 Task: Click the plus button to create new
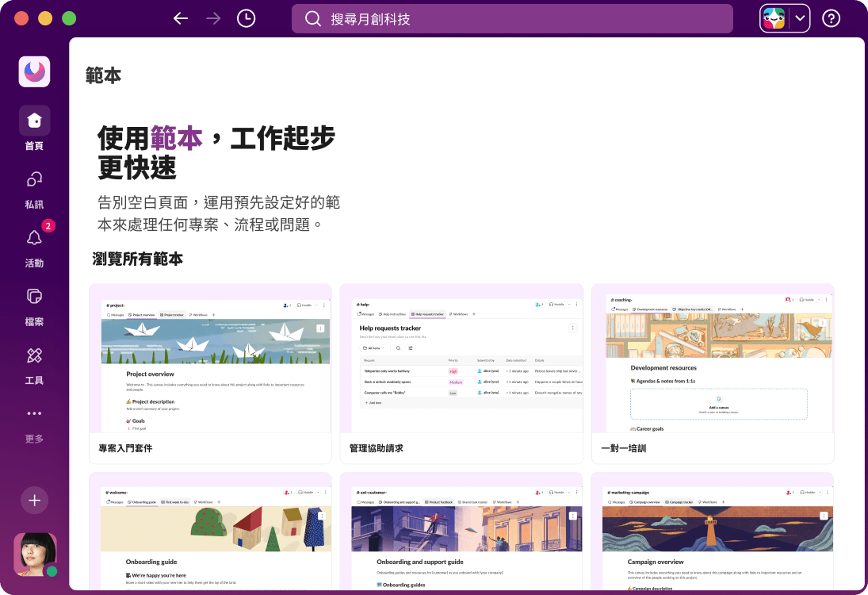35,501
